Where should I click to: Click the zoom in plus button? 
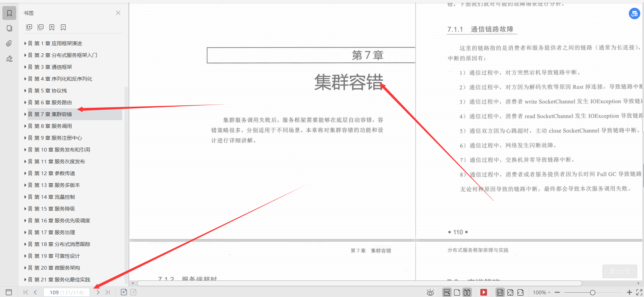[x=629, y=292]
